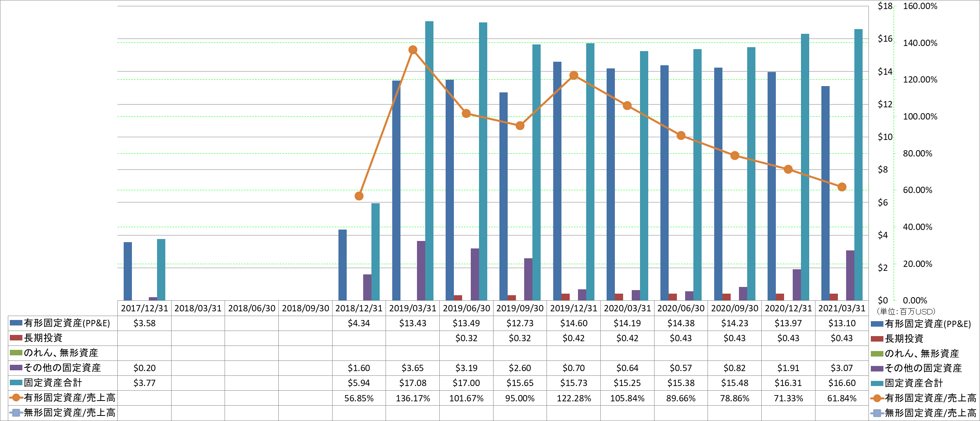980x421 pixels.
Task: Click the '2017/12/31' column header
Action: point(144,308)
